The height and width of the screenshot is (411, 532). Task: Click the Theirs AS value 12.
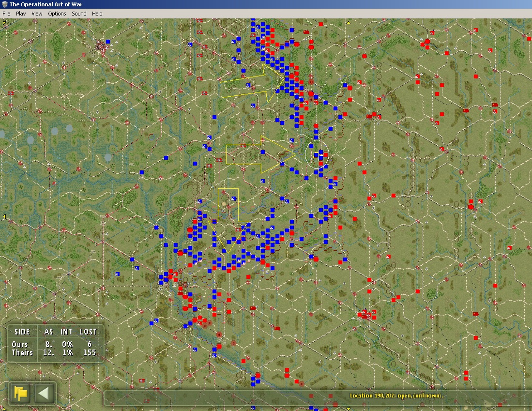click(x=48, y=352)
